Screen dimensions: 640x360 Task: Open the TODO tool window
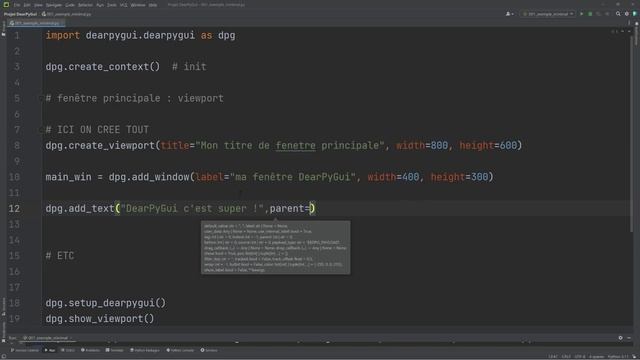tap(68, 350)
